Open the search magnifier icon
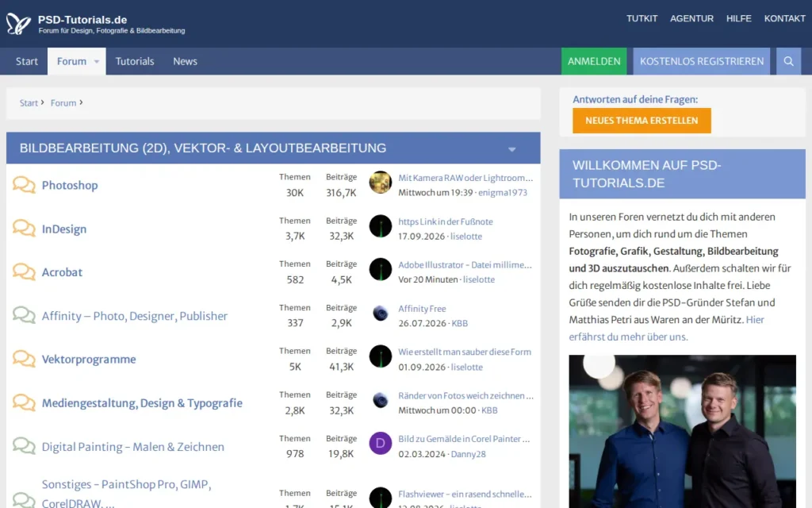Screen dimensions: 812x508 coord(789,61)
